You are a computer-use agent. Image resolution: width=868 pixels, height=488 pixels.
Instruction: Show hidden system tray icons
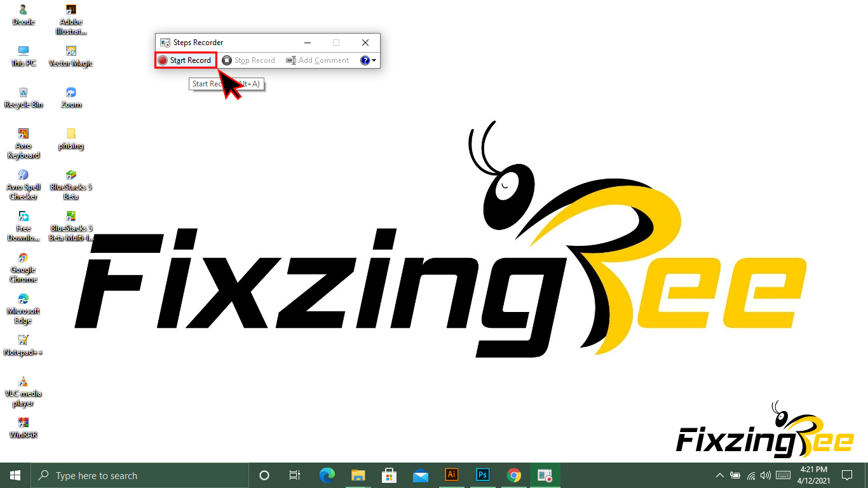[x=720, y=475]
